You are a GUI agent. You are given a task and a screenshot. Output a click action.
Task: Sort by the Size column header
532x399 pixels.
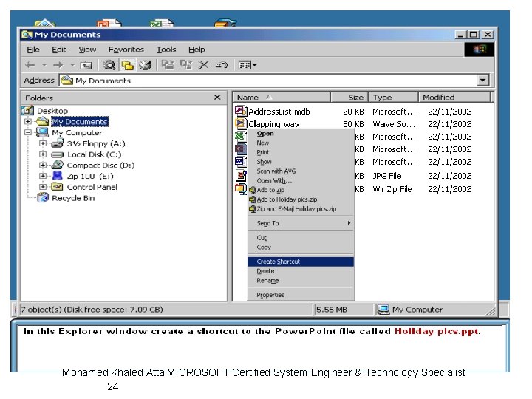tap(349, 98)
